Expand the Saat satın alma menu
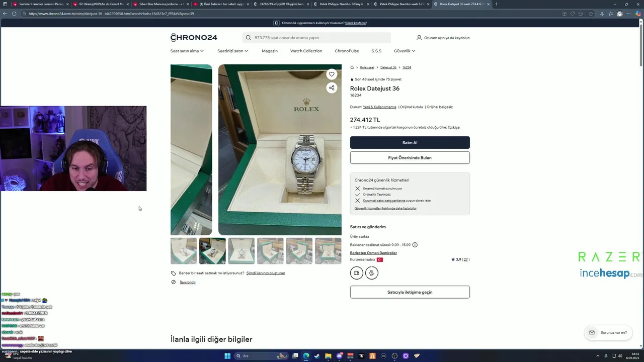This screenshot has width=644, height=362. 187,51
